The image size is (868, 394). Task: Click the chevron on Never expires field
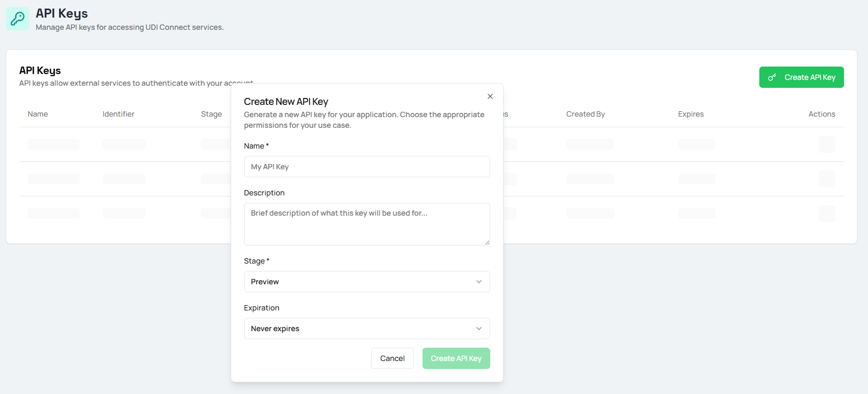tap(478, 329)
